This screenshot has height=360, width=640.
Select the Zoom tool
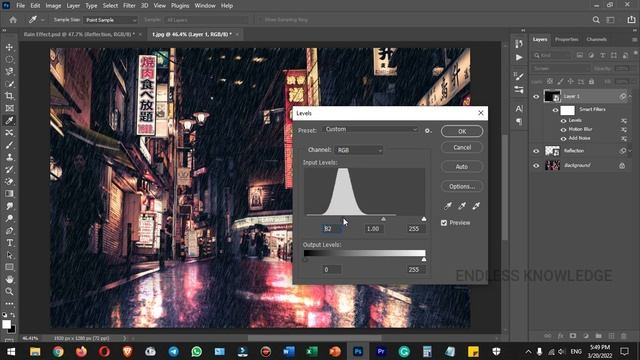click(9, 291)
